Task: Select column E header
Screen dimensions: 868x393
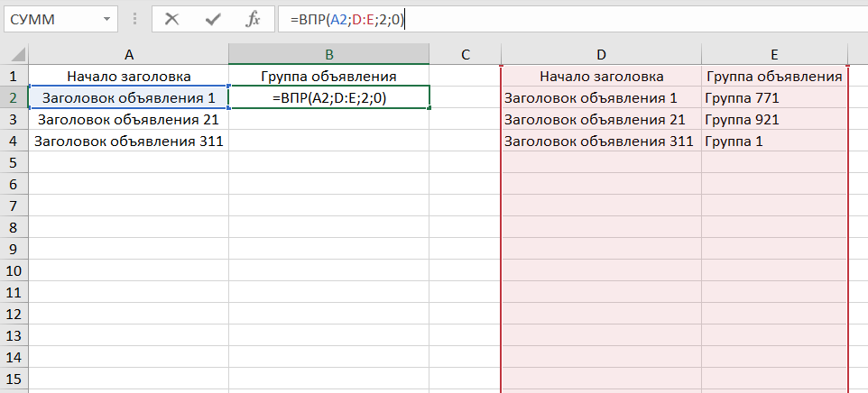Action: click(775, 55)
